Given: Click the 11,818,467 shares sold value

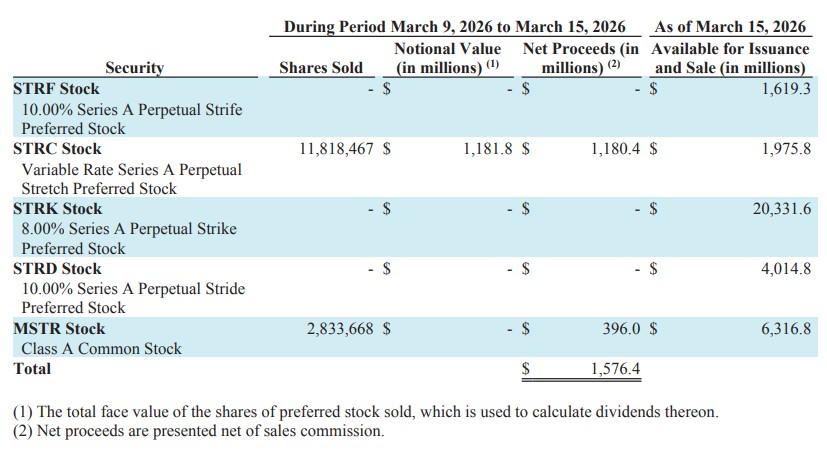Looking at the screenshot, I should point(337,149).
